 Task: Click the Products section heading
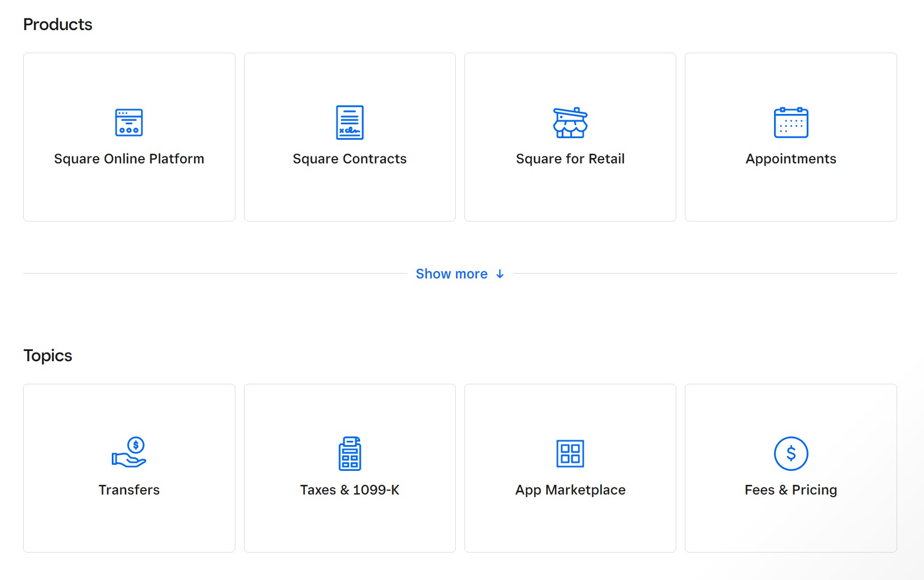58,25
